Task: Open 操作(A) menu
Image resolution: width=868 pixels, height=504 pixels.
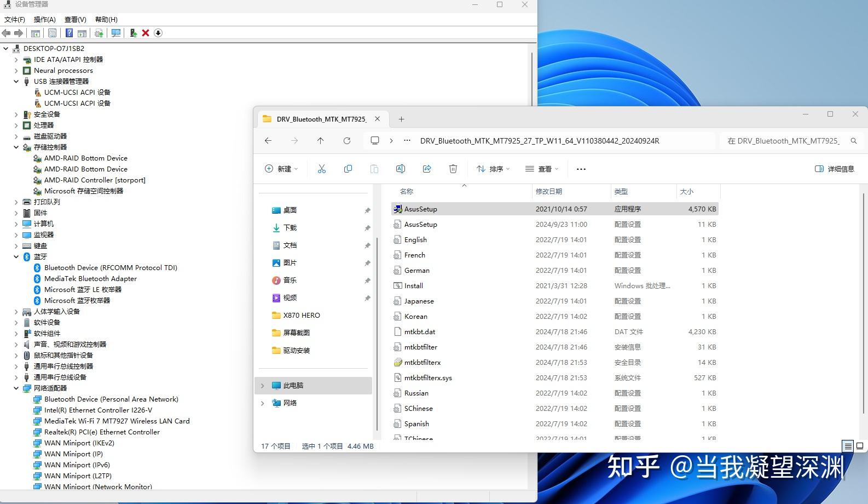Action: [45, 19]
